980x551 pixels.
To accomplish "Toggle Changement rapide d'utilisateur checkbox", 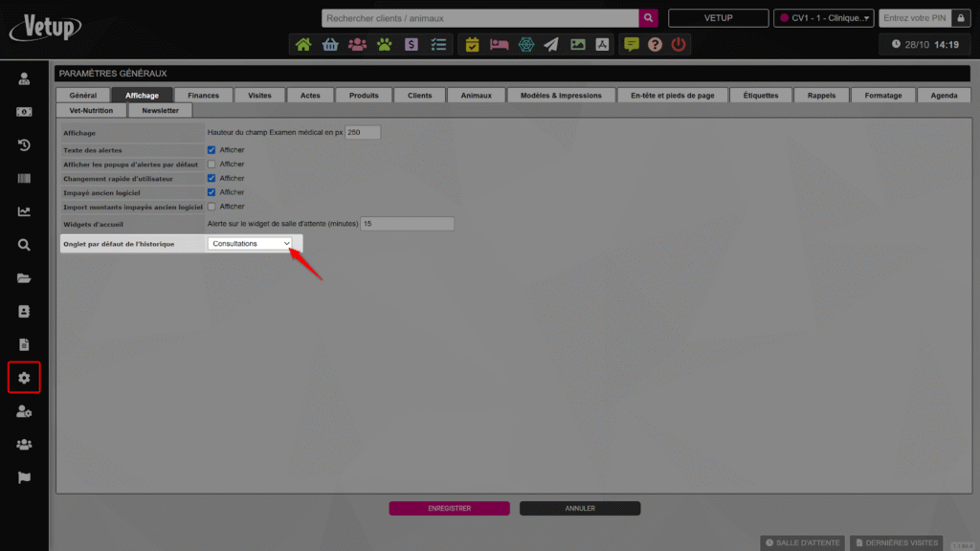I will click(212, 179).
